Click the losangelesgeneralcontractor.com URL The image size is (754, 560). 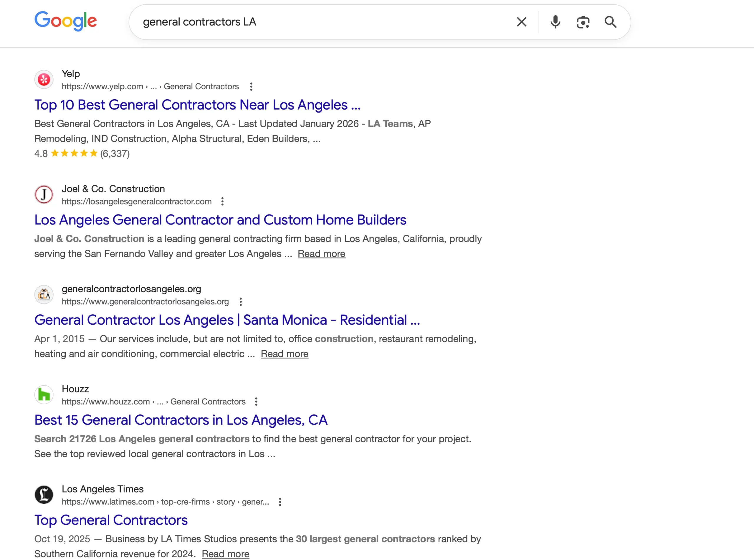pos(137,202)
